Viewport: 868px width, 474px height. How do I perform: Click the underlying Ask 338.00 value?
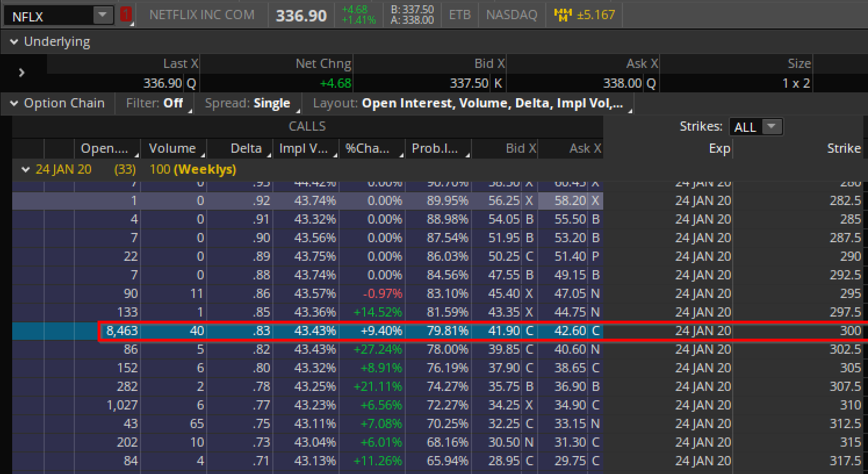click(622, 84)
